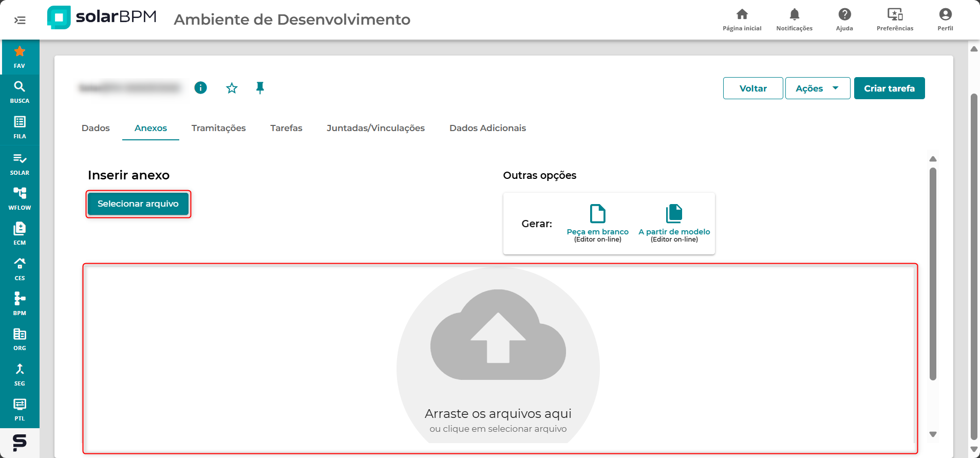Open the Perfil profile menu
Viewport: 980px width, 458px height.
(945, 20)
